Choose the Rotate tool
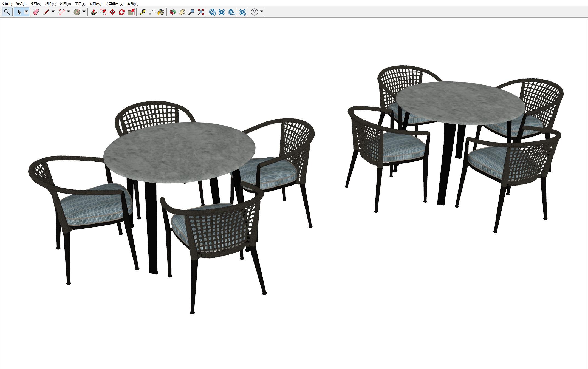This screenshot has width=588, height=369. 122,12
